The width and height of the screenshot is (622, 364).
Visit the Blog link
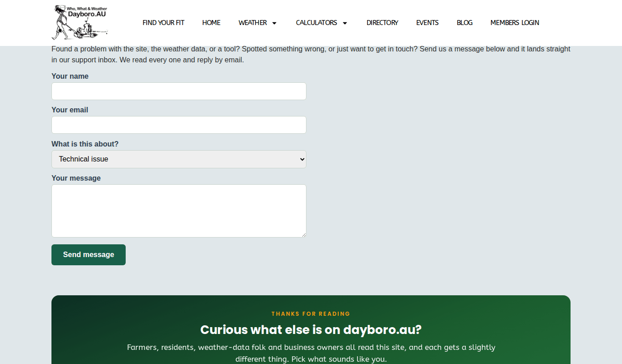pyautogui.click(x=464, y=23)
